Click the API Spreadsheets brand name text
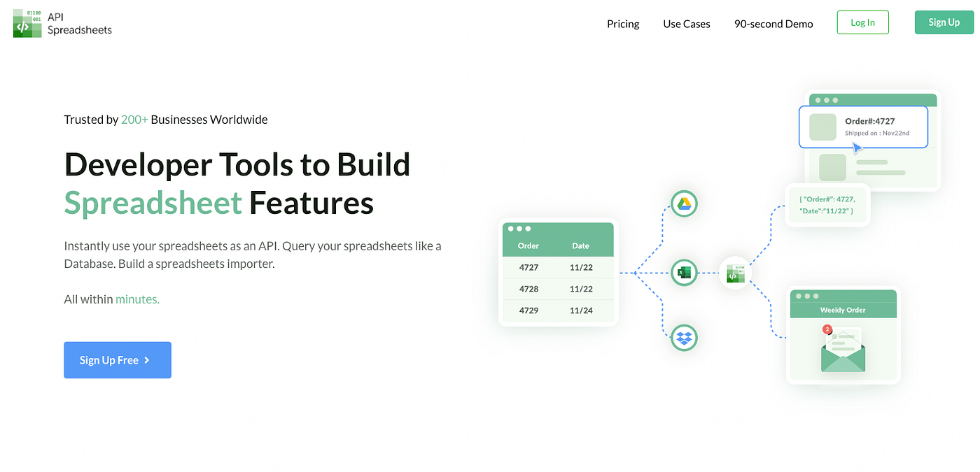The image size is (980, 472). [x=80, y=24]
